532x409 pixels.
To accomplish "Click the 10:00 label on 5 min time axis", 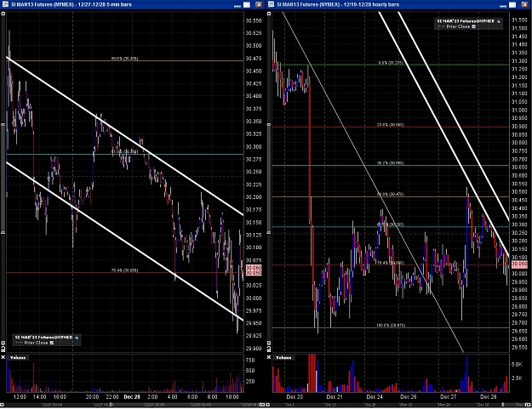I will pyautogui.click(x=232, y=397).
